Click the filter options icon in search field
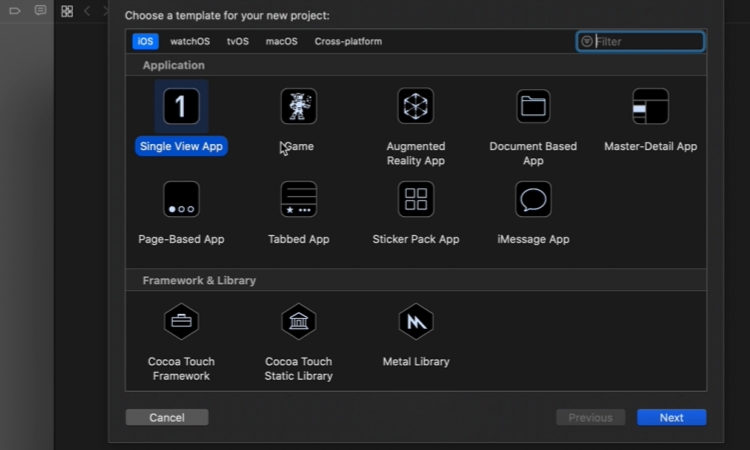The height and width of the screenshot is (450, 750). [586, 42]
